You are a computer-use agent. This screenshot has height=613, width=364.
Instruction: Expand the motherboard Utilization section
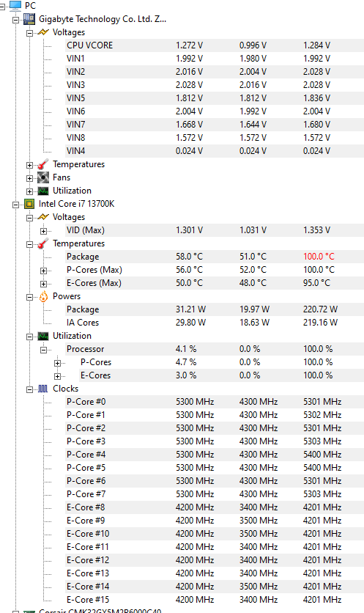30,191
